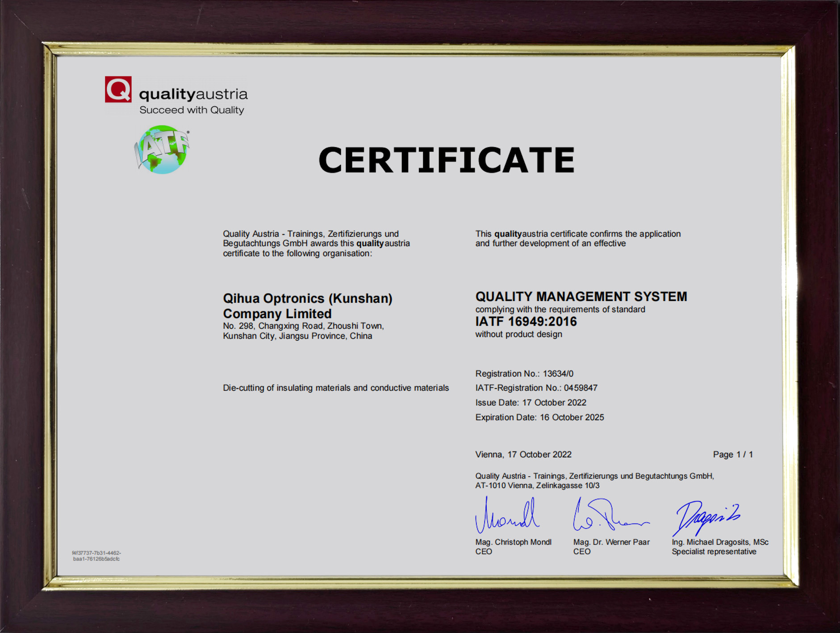Click the name "Mag. Christoph Mondl"
Viewport: 840px width, 633px height.
(513, 542)
